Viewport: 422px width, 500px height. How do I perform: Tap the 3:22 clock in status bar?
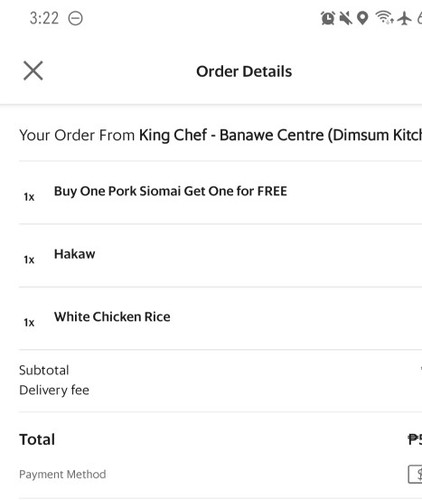pos(44,18)
